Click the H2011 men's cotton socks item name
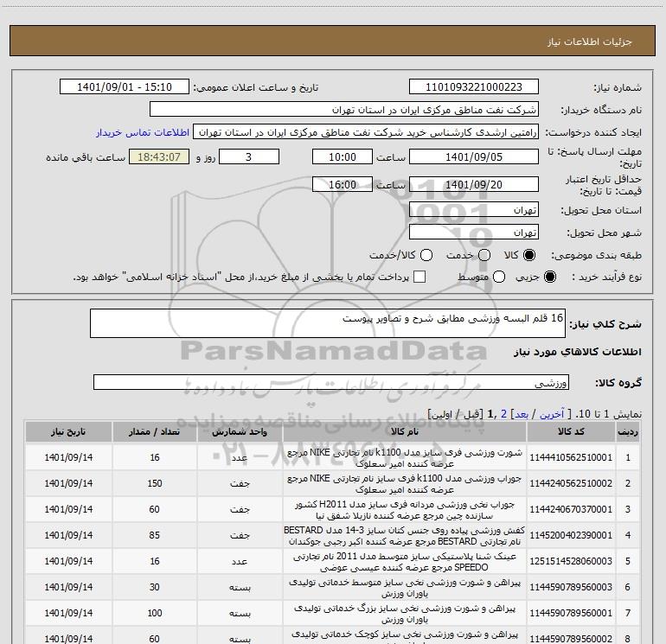 (405, 509)
